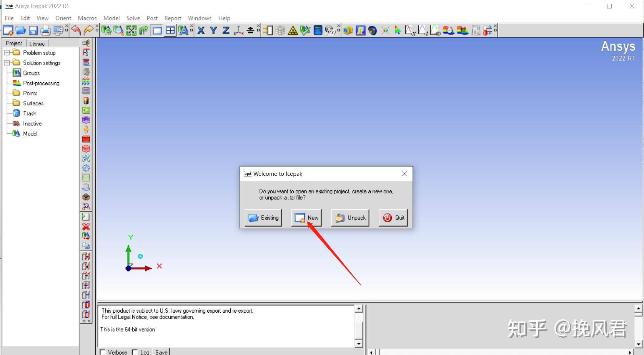Save the project using the floppy disk icon
644x355 pixels.
pos(33,30)
